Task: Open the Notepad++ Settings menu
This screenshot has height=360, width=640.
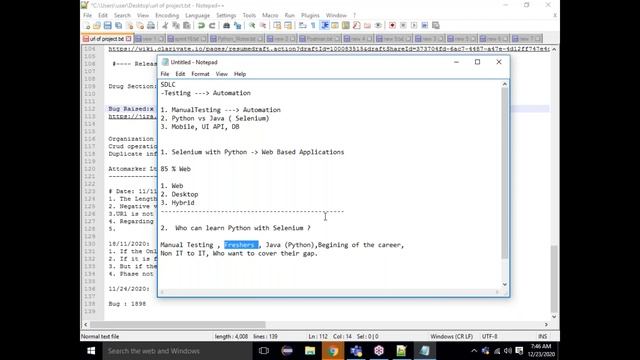Action: click(x=226, y=15)
